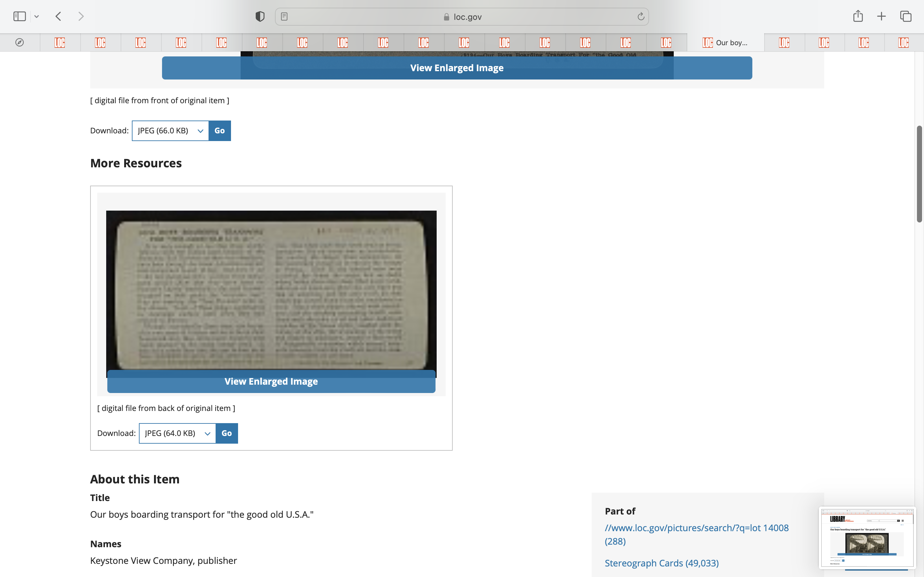Image resolution: width=924 pixels, height=577 pixels.
Task: Click the Safari sidebar toggle icon
Action: (20, 16)
